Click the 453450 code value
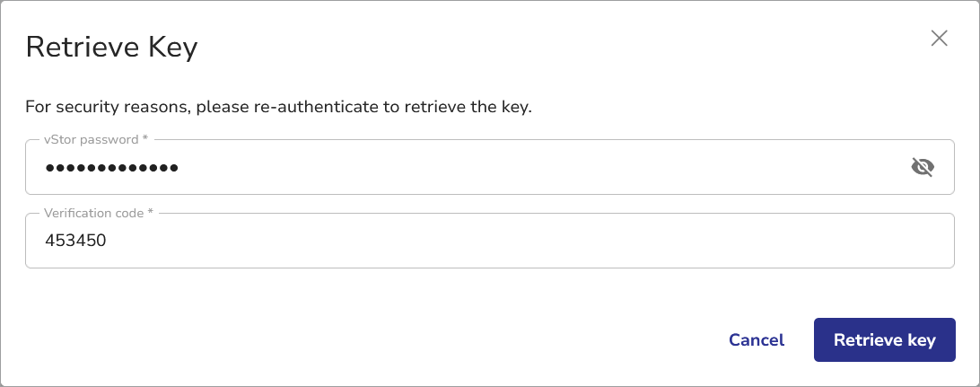 [x=75, y=241]
